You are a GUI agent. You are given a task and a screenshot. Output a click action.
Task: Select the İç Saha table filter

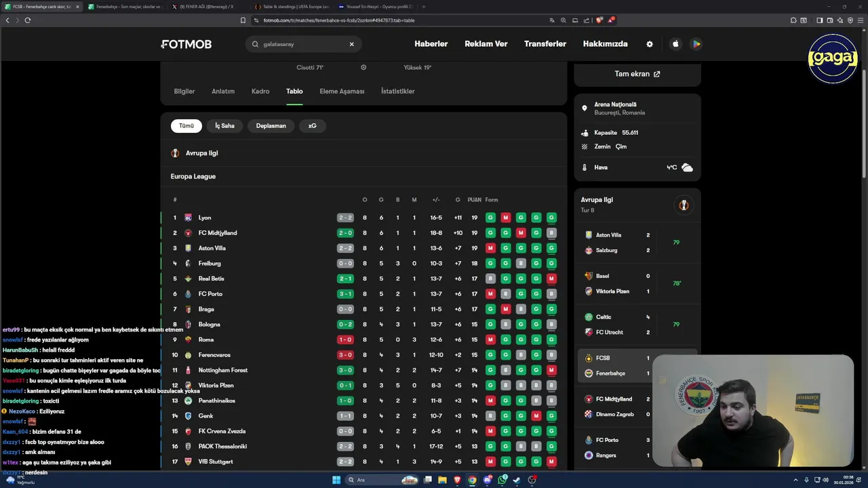coord(224,126)
